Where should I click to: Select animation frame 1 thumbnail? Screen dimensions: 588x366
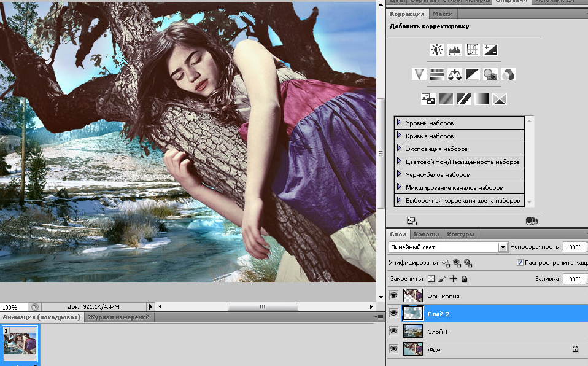20,343
